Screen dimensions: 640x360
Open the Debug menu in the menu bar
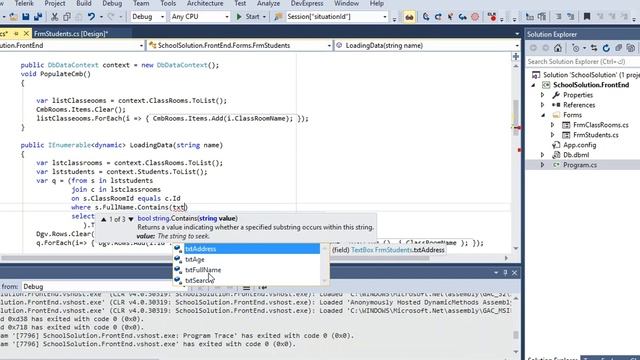pyautogui.click(x=112, y=4)
